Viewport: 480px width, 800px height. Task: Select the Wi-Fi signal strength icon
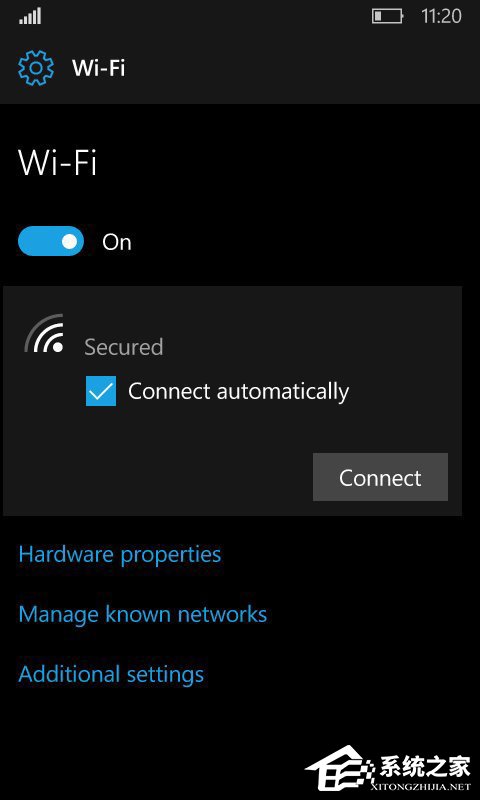(44, 333)
